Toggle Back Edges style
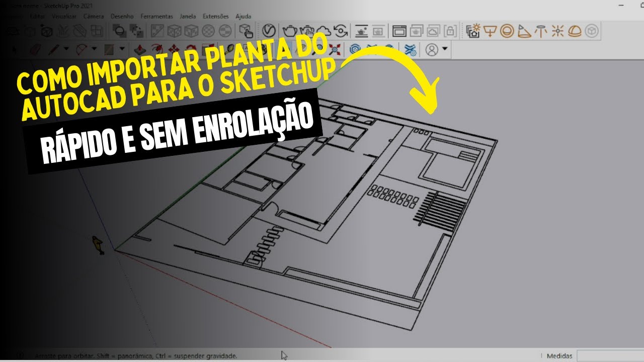This screenshot has height=362, width=644. tap(136, 31)
